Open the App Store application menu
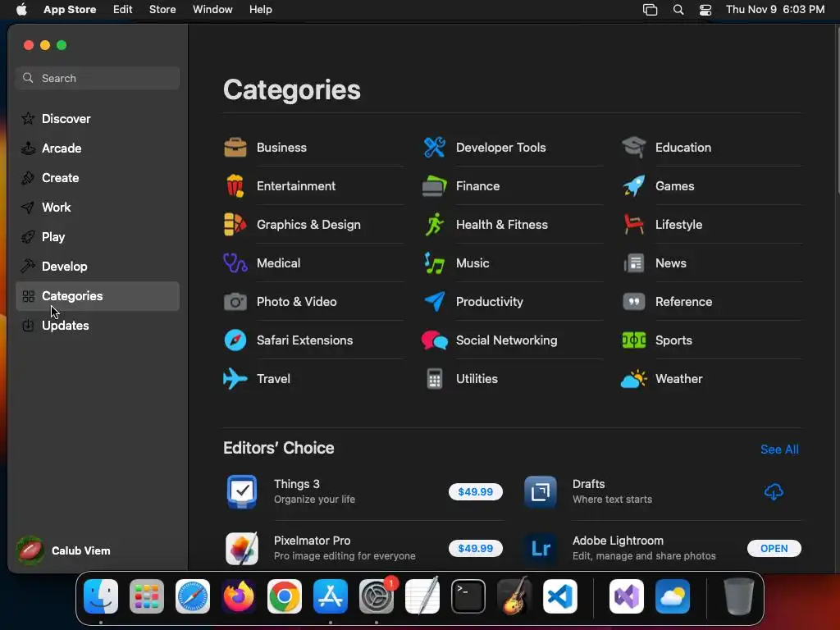840x630 pixels. 70,9
